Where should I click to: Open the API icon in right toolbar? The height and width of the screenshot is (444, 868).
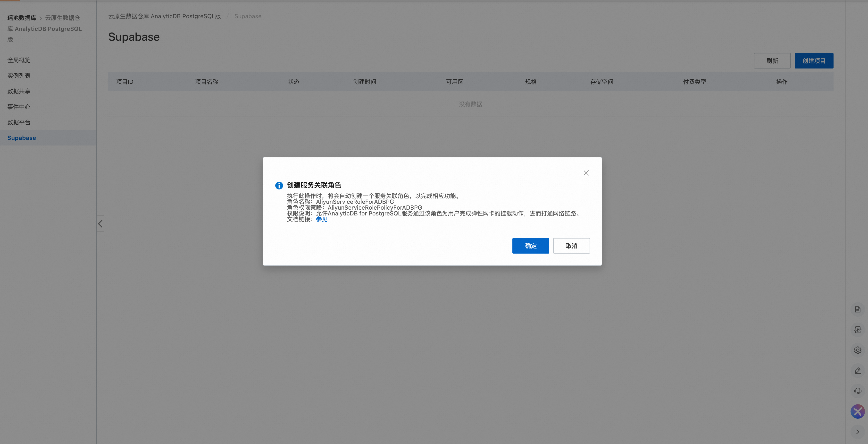click(858, 330)
